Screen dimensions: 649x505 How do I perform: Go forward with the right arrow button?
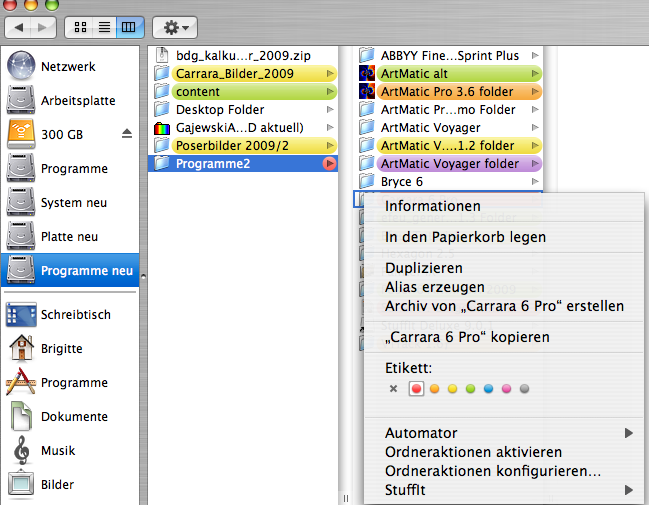(43, 27)
